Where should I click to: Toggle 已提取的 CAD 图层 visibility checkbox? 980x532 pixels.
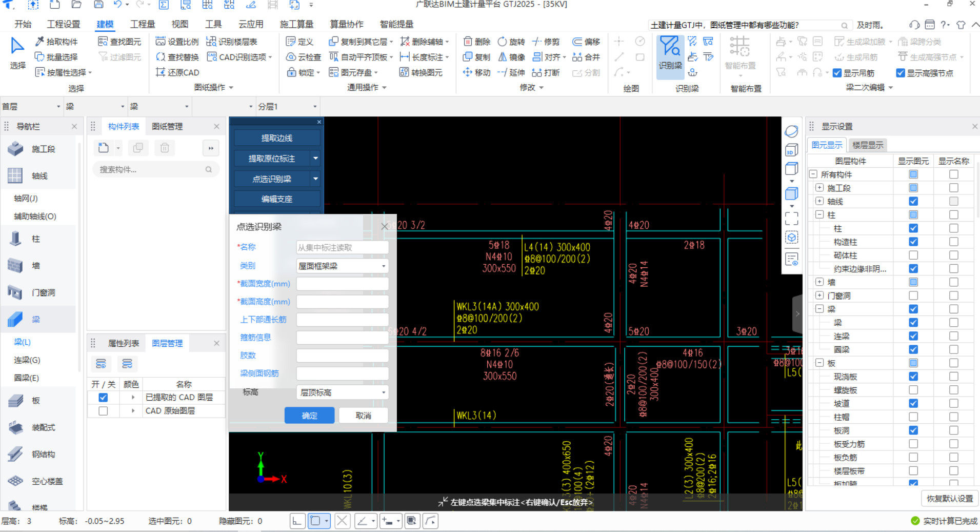[x=103, y=397]
